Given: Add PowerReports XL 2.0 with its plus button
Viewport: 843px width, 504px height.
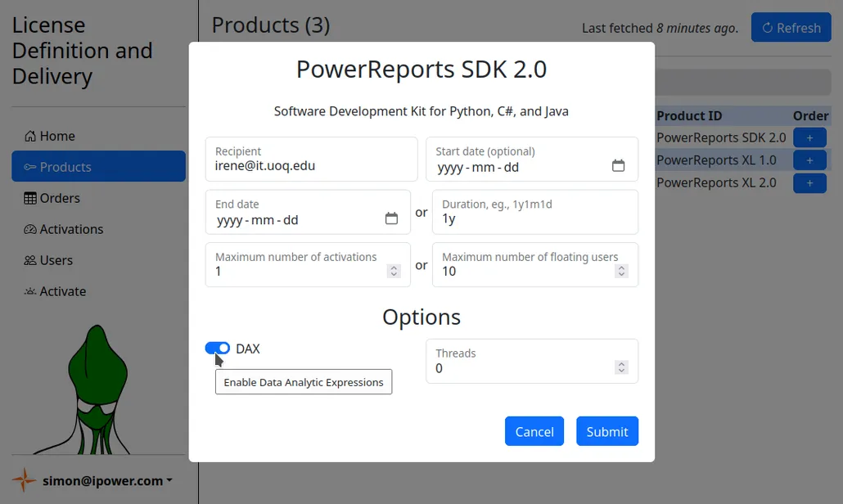Looking at the screenshot, I should [x=809, y=182].
